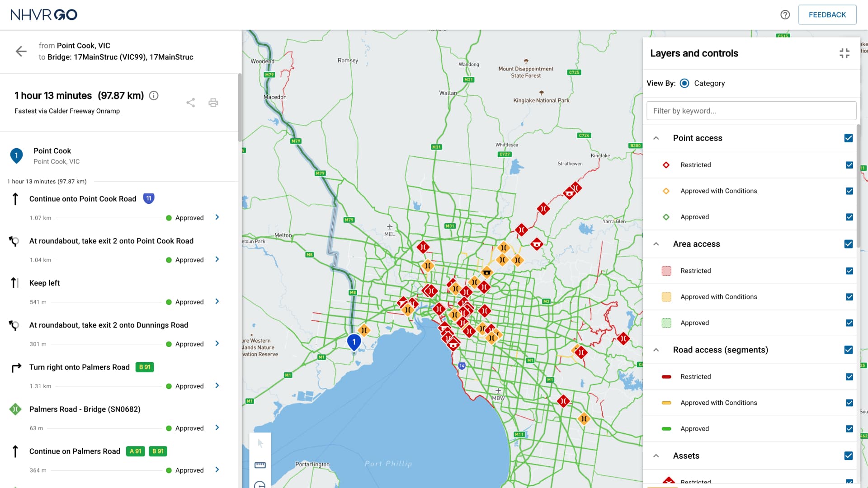Click the roundabout icon for Dunnings Road step
The height and width of the screenshot is (488, 868).
14,325
